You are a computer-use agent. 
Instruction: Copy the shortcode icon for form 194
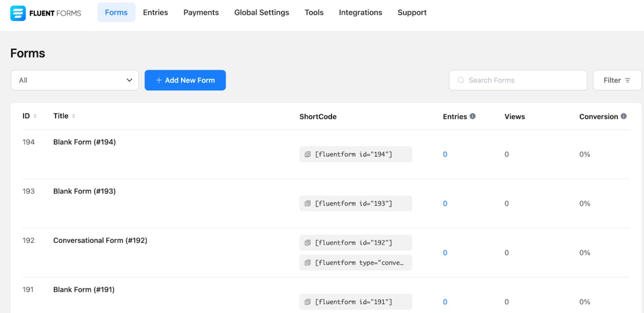[307, 154]
